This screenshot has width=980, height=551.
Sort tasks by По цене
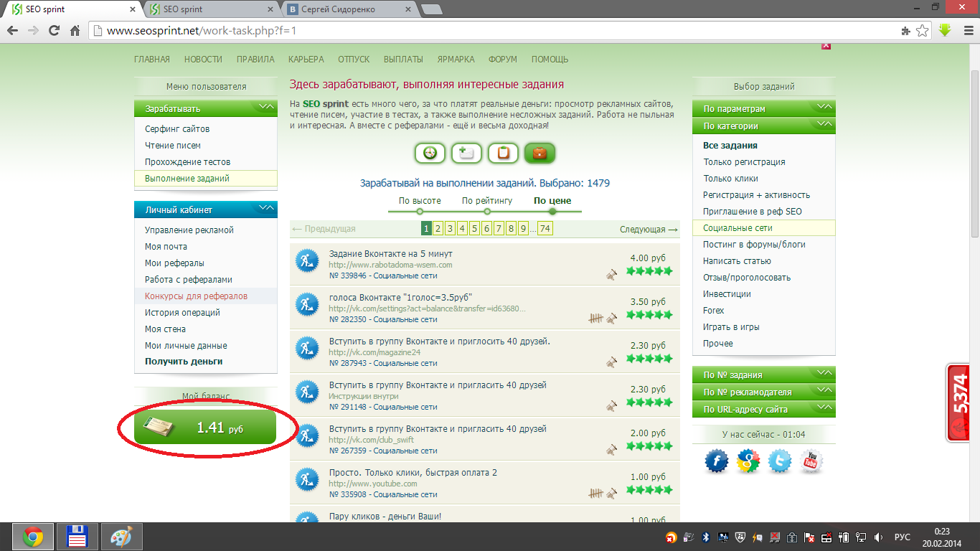pos(552,201)
